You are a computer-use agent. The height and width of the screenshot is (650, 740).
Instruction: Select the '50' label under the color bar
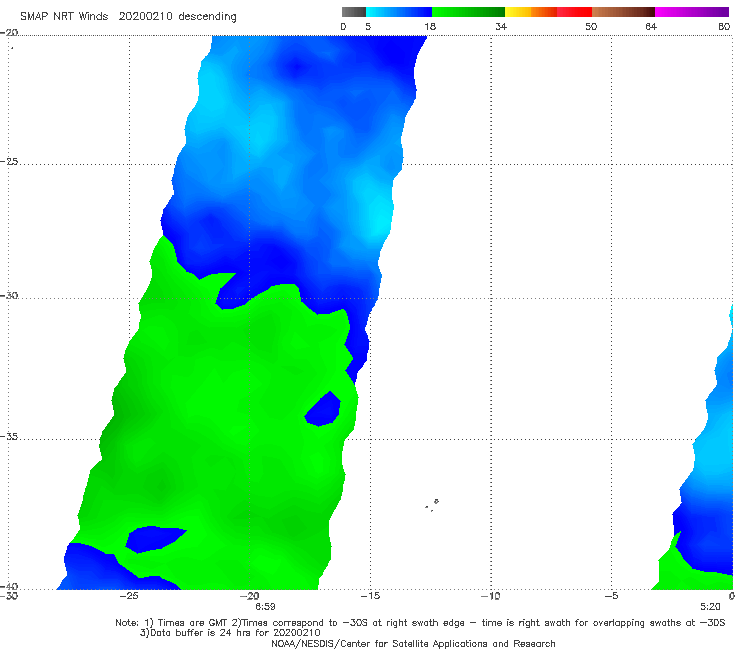click(591, 26)
